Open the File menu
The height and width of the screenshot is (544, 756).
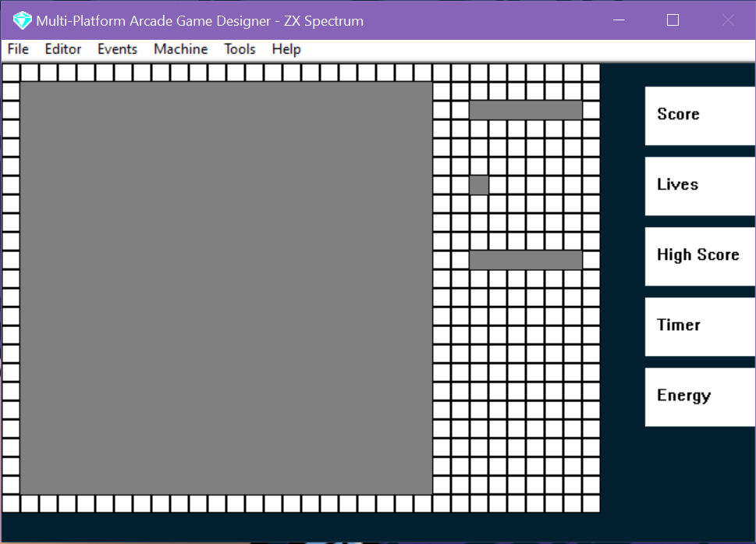[18, 49]
